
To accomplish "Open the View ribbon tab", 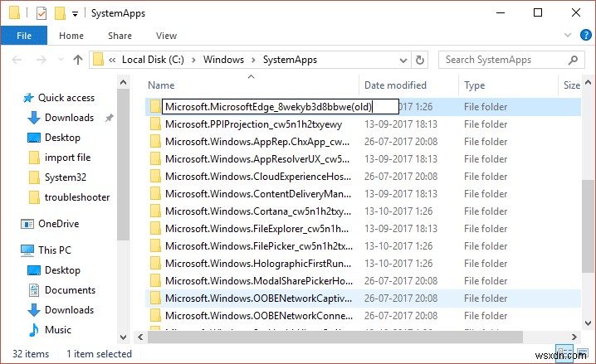I will pyautogui.click(x=166, y=36).
